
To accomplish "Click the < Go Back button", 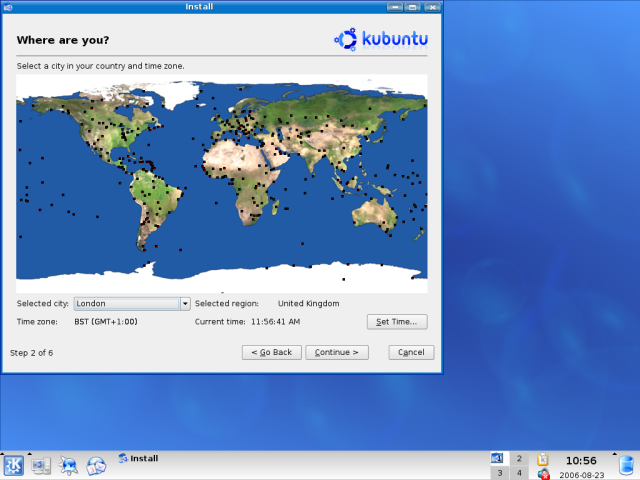I will click(272, 352).
